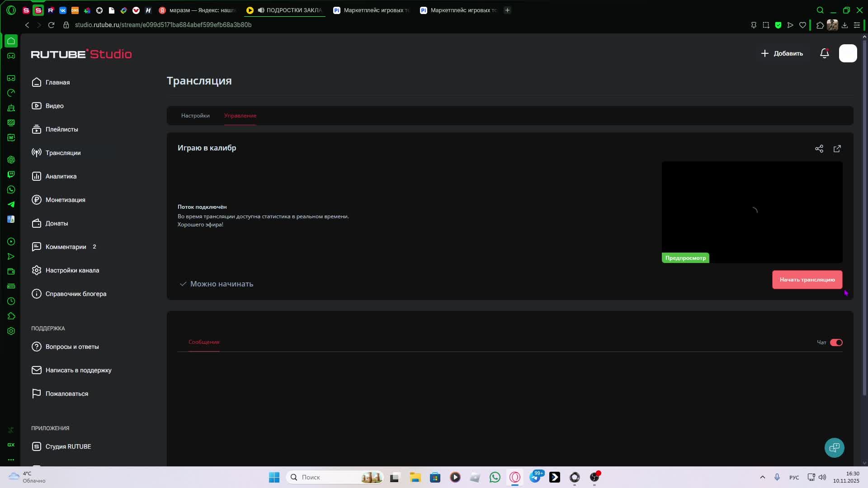Switch to the Настройки tab

(195, 116)
